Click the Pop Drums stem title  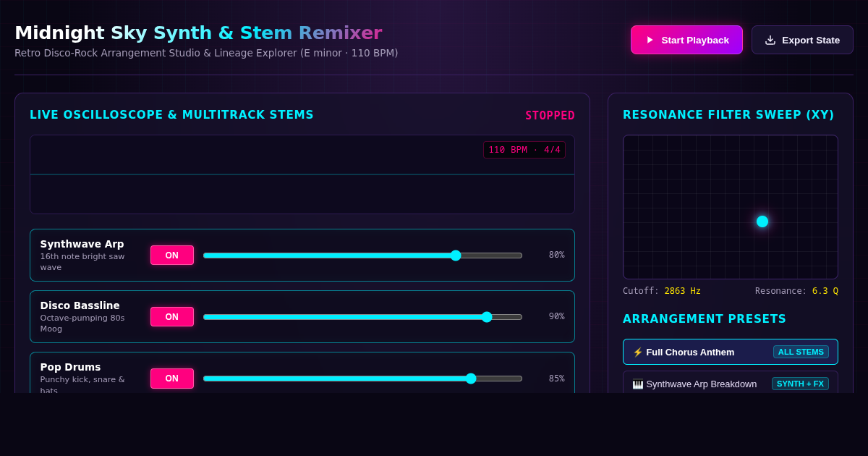coord(71,367)
